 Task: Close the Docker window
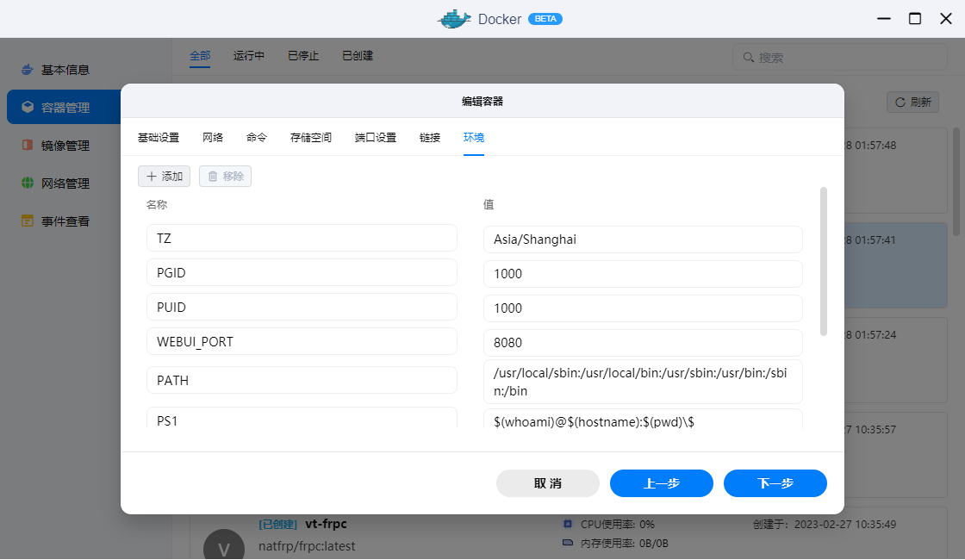coord(946,19)
